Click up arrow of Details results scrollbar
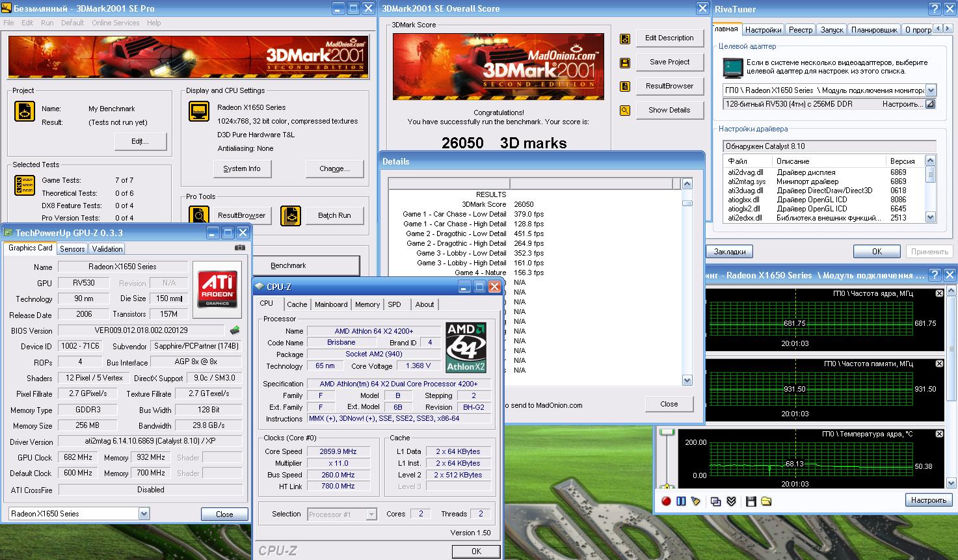 click(x=687, y=184)
